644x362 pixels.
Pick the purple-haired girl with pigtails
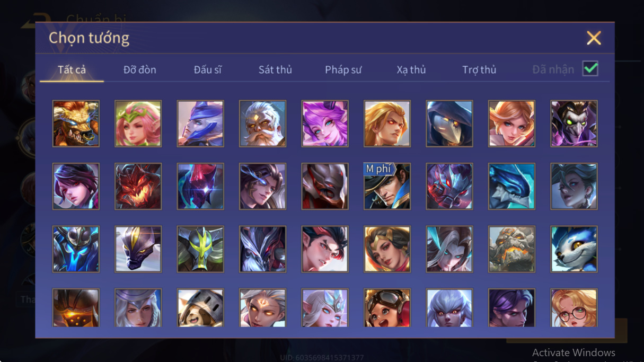coord(325,123)
